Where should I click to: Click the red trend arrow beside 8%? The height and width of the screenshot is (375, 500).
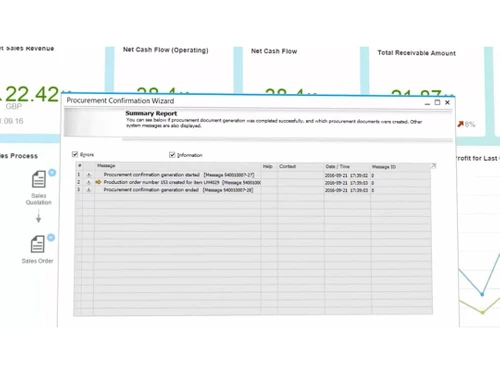tap(461, 124)
